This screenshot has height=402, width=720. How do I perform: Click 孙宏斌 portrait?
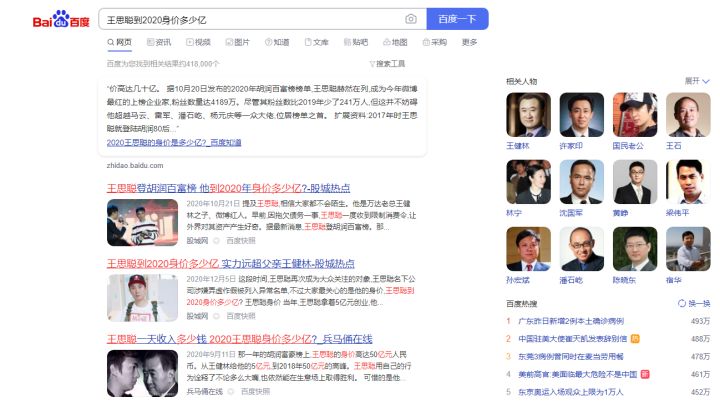tap(529, 249)
